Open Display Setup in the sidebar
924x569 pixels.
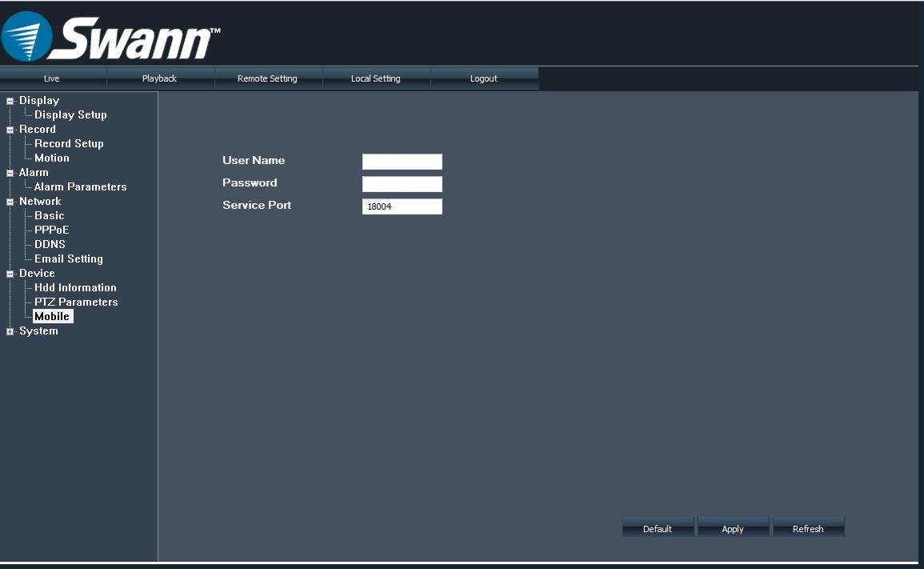(x=70, y=114)
